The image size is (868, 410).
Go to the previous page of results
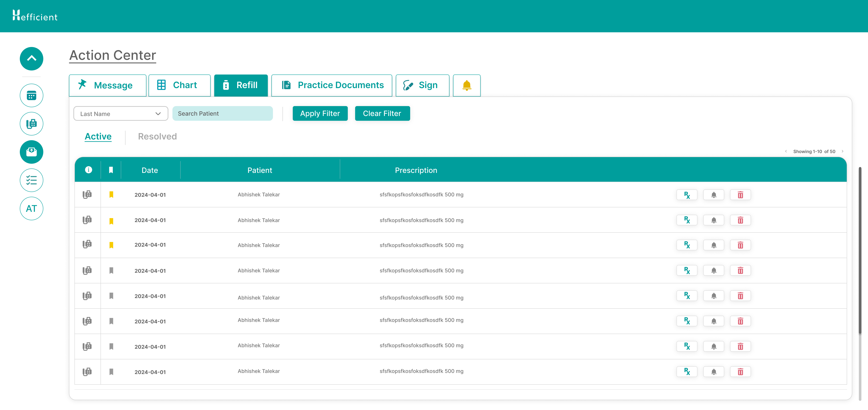click(786, 151)
